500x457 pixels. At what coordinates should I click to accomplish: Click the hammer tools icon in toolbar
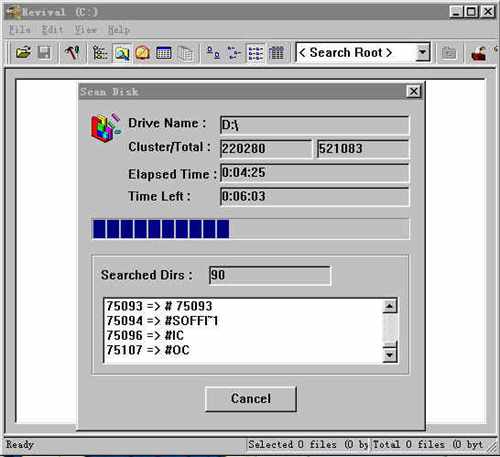click(x=72, y=53)
